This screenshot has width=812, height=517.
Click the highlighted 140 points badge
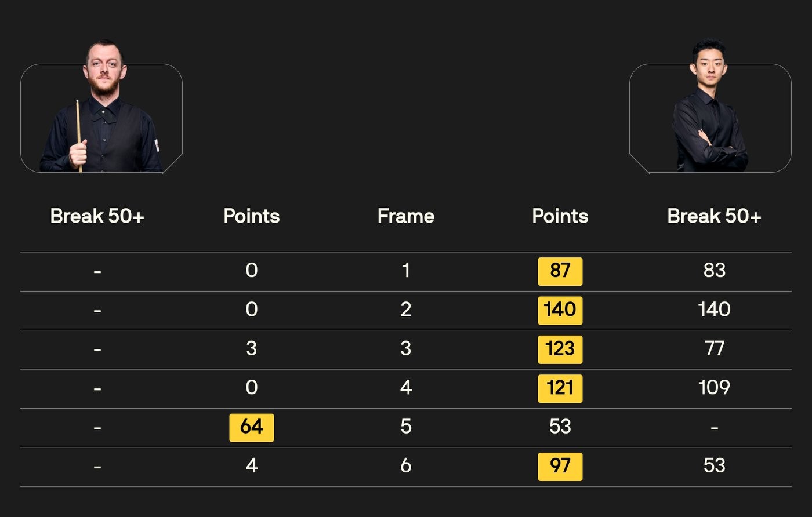(x=560, y=310)
